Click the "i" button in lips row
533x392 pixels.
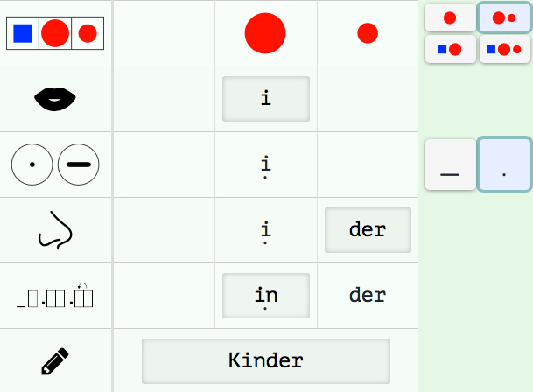[x=266, y=99]
